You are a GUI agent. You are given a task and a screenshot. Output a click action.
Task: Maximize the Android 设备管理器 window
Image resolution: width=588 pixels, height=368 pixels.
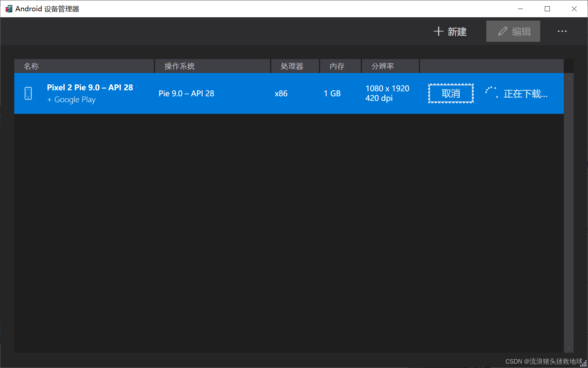(x=547, y=9)
